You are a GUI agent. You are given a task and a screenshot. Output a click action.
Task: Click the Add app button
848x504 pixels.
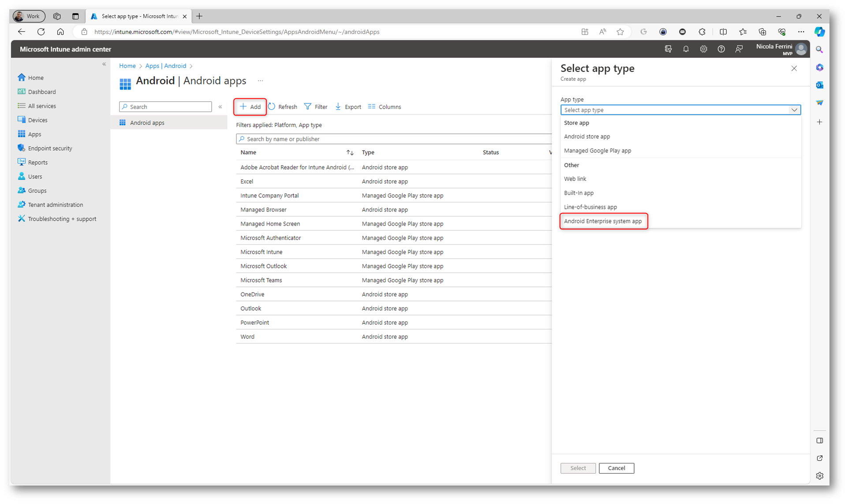coord(250,107)
